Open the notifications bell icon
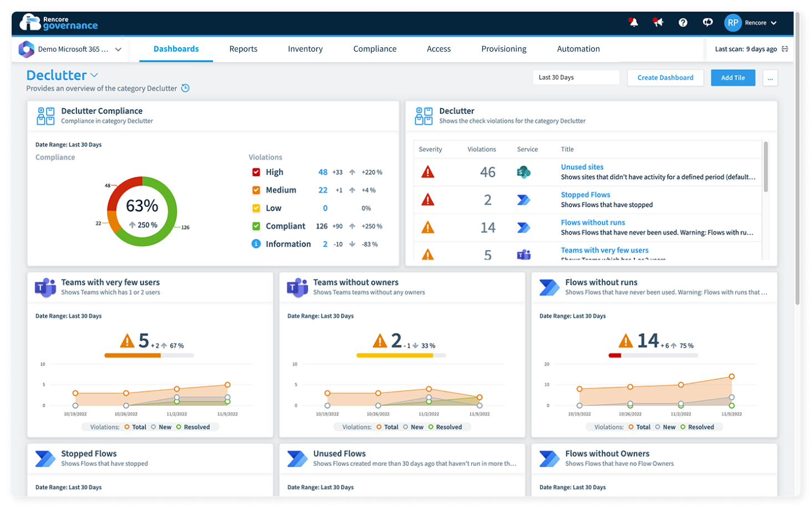 (x=633, y=22)
